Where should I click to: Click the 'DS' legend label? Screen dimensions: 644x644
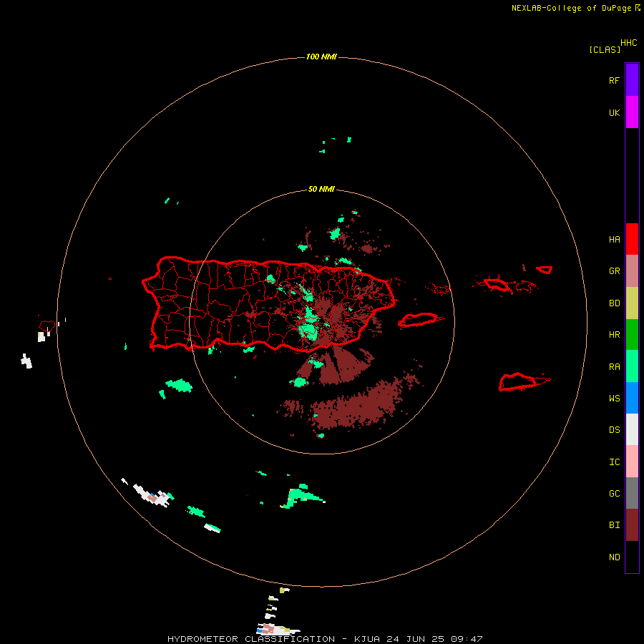pyautogui.click(x=614, y=430)
